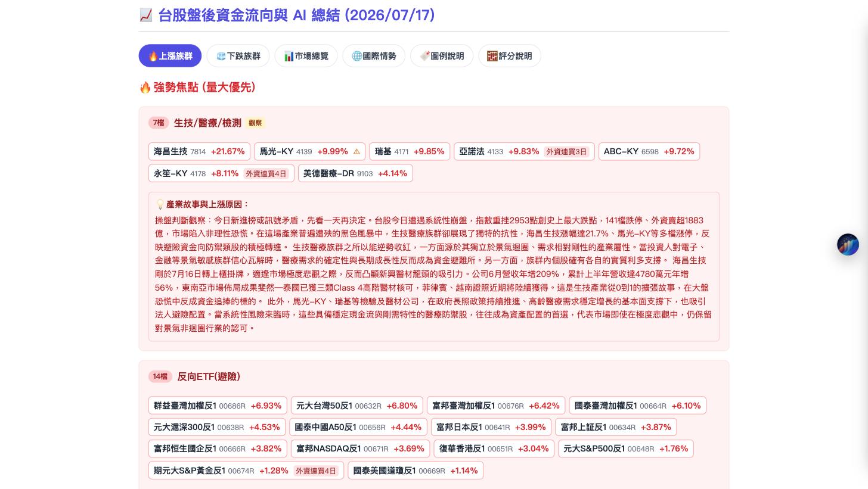Select the 國泰中國A50反1 00656R chip
868x489 pixels.
[x=358, y=427]
